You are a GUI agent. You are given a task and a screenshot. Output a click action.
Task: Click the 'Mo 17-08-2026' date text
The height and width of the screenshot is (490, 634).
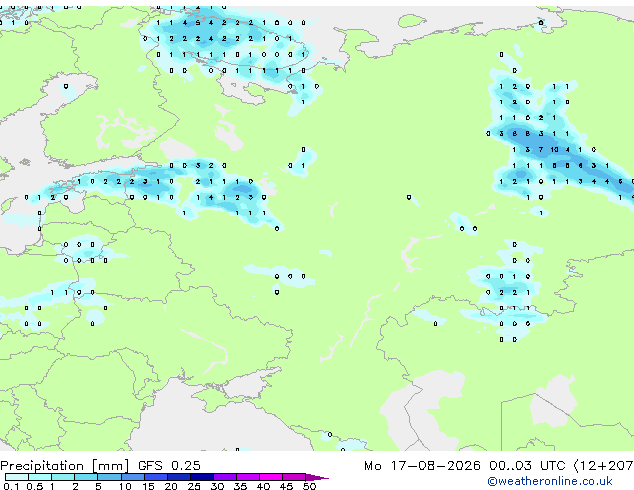click(422, 465)
